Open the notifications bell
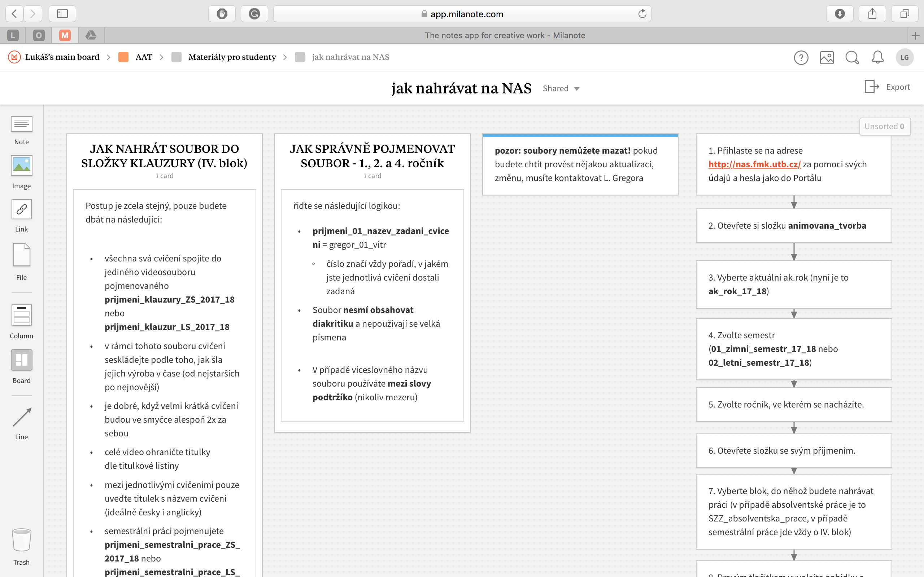Viewport: 924px width, 577px height. pos(877,57)
